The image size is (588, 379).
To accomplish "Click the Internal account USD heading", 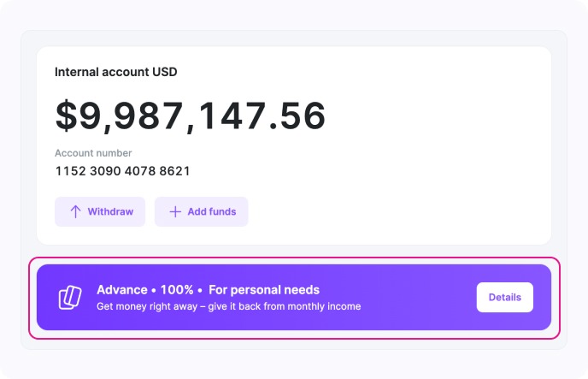I will click(x=115, y=72).
